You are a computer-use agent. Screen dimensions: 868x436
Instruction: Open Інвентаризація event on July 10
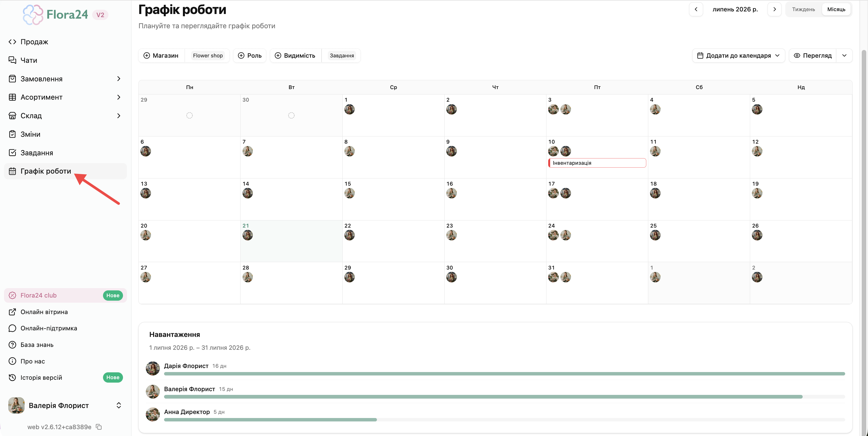[x=597, y=163]
